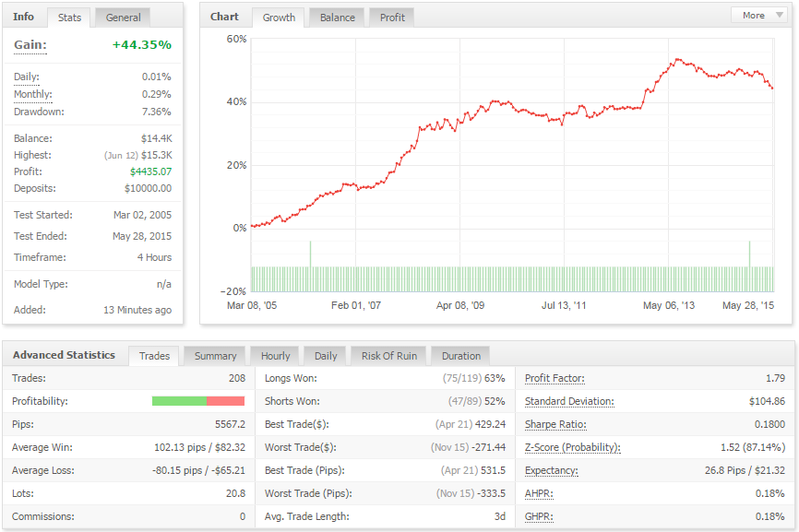Click the red growth line peak near May '13
The height and width of the screenshot is (532, 799).
(678, 60)
